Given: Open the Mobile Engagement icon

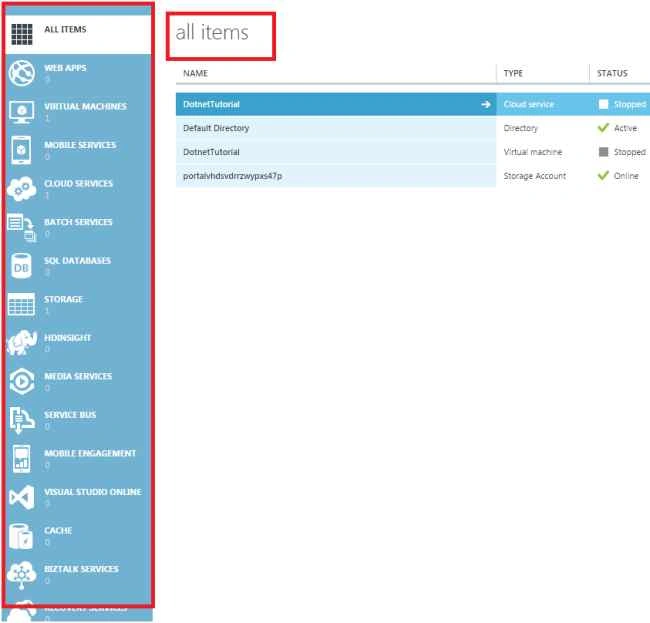Looking at the screenshot, I should pyautogui.click(x=22, y=458).
